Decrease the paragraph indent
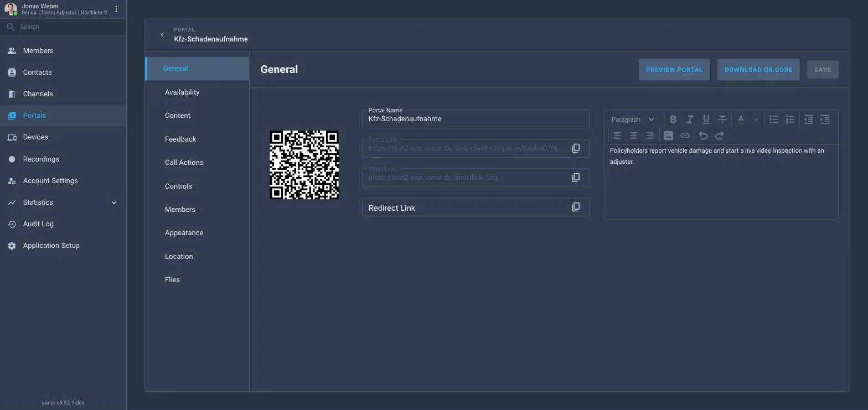 [x=809, y=119]
